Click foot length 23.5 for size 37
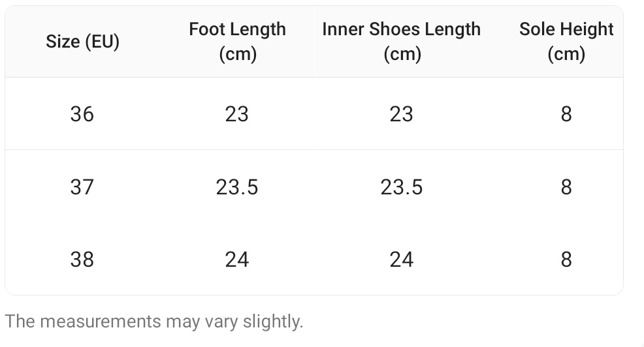Image resolution: width=644 pixels, height=347 pixels. pos(237,187)
